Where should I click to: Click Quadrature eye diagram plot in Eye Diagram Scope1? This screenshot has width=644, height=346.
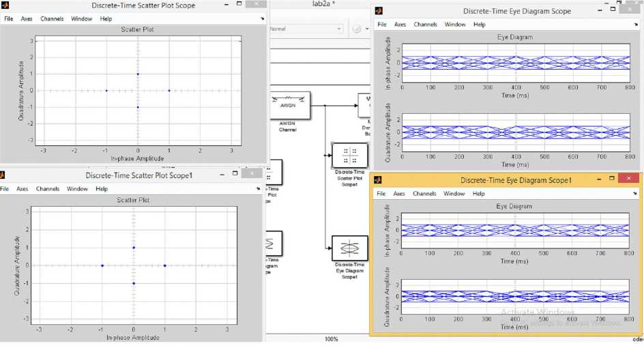tap(515, 297)
